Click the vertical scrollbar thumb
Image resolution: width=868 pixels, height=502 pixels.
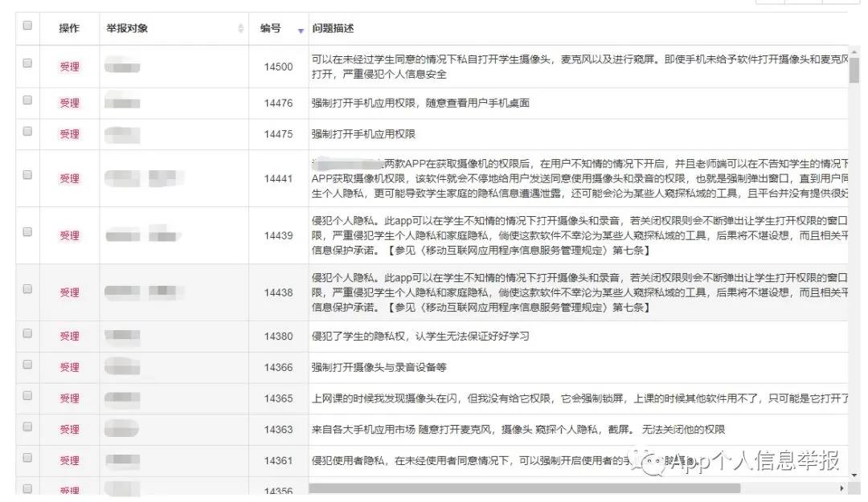(854, 71)
